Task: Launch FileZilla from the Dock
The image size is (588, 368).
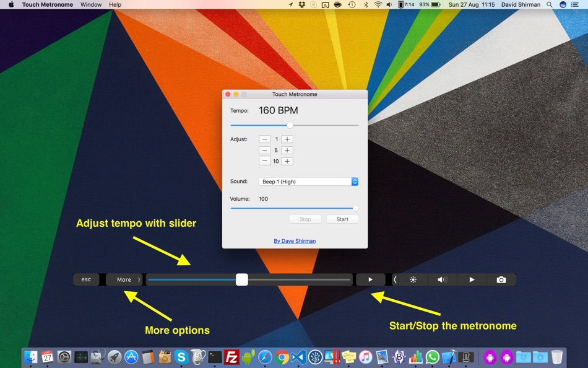Action: (x=231, y=357)
